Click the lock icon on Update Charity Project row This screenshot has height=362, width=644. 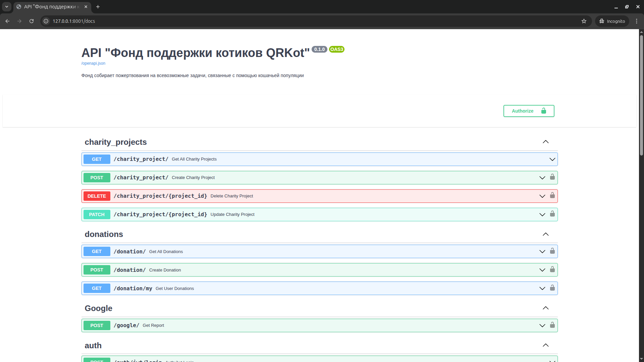[552, 214]
